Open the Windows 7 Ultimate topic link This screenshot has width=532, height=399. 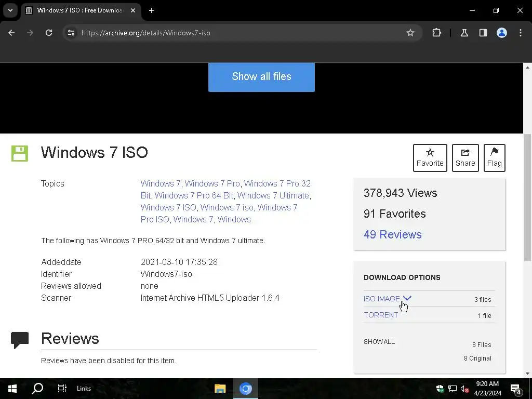[x=273, y=196]
